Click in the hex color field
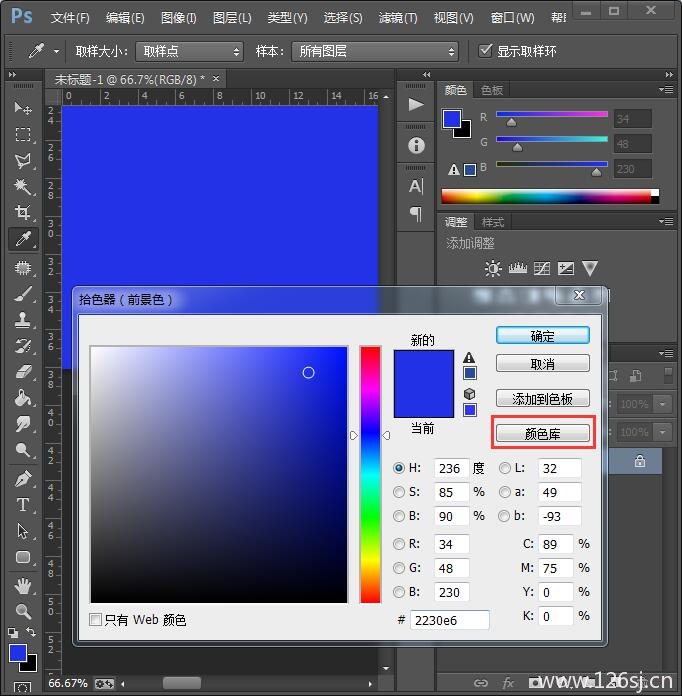Viewport: 682px width, 696px height. pyautogui.click(x=449, y=620)
